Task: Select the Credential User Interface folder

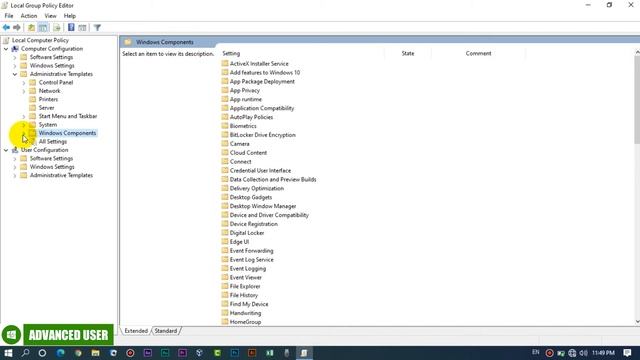Action: [260, 171]
